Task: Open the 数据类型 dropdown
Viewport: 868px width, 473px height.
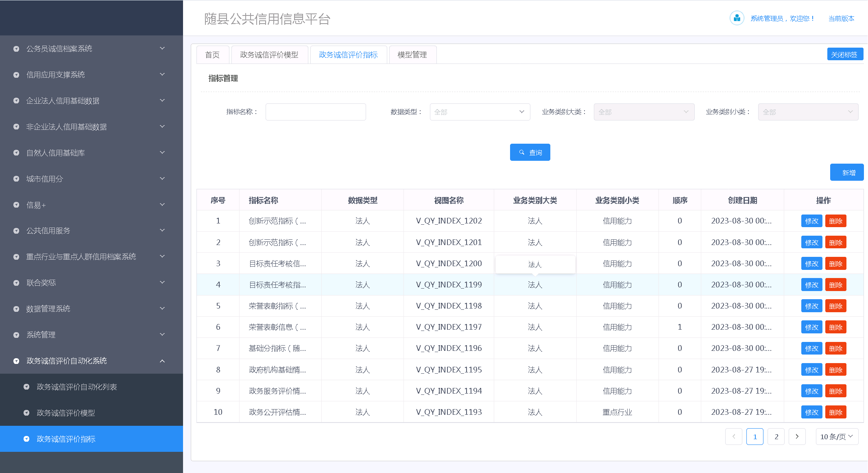Action: [x=480, y=112]
